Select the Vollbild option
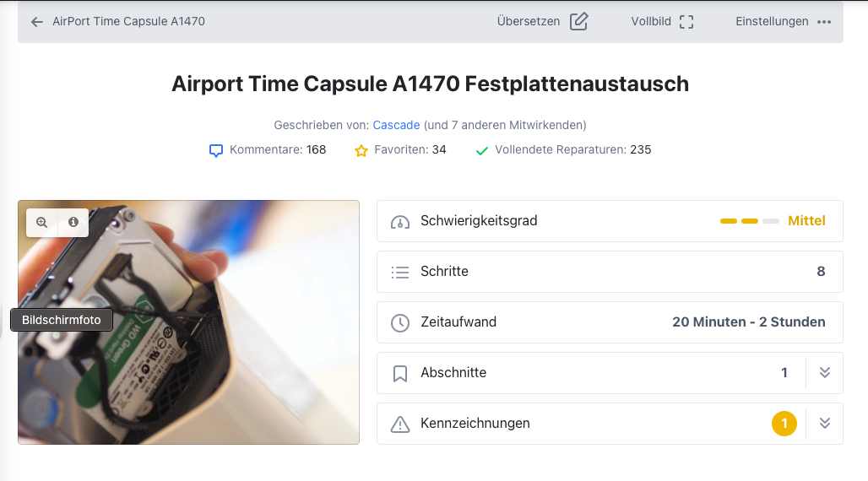 coord(651,22)
